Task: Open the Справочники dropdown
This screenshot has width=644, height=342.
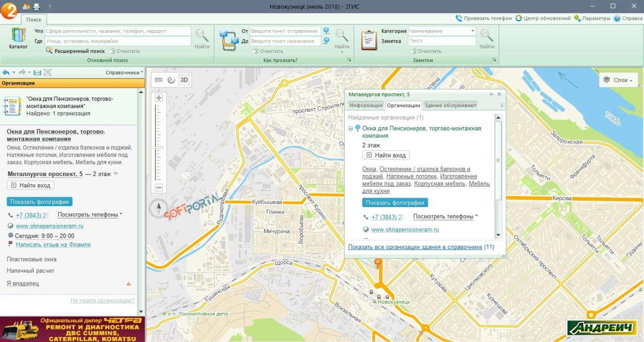Action: (124, 72)
